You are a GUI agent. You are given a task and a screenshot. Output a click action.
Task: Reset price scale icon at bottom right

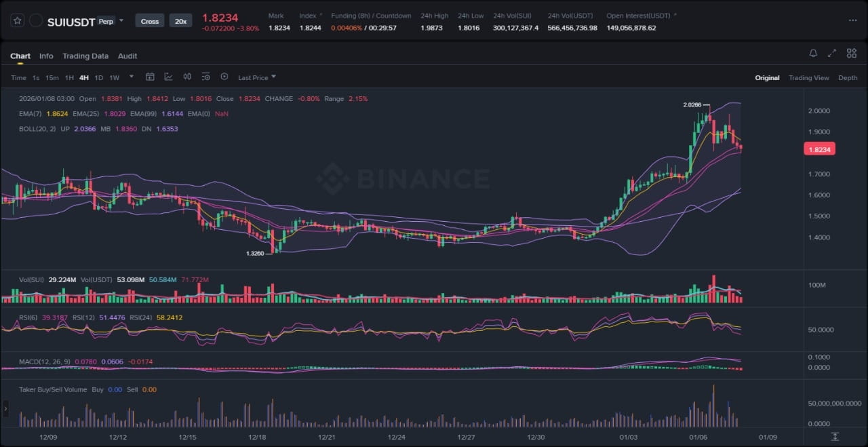click(835, 436)
